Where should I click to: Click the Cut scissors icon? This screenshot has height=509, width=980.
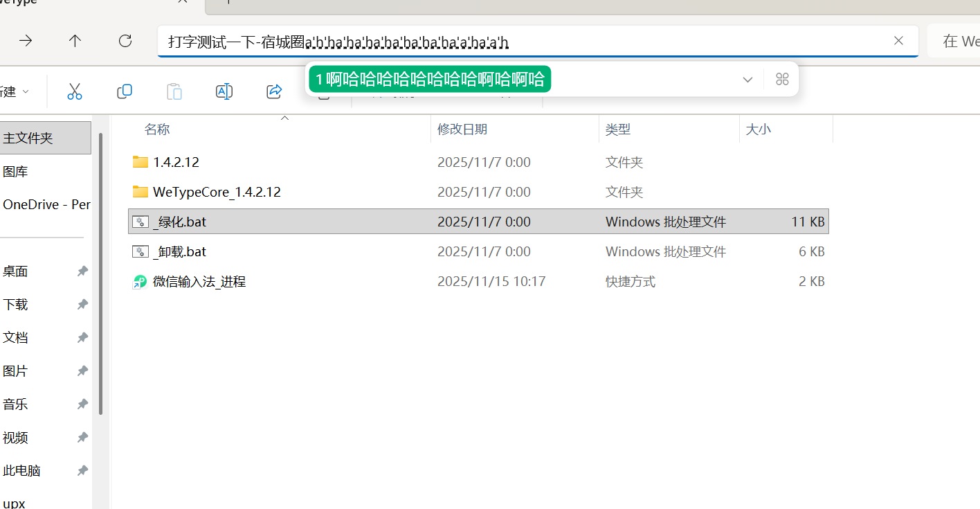coord(75,91)
